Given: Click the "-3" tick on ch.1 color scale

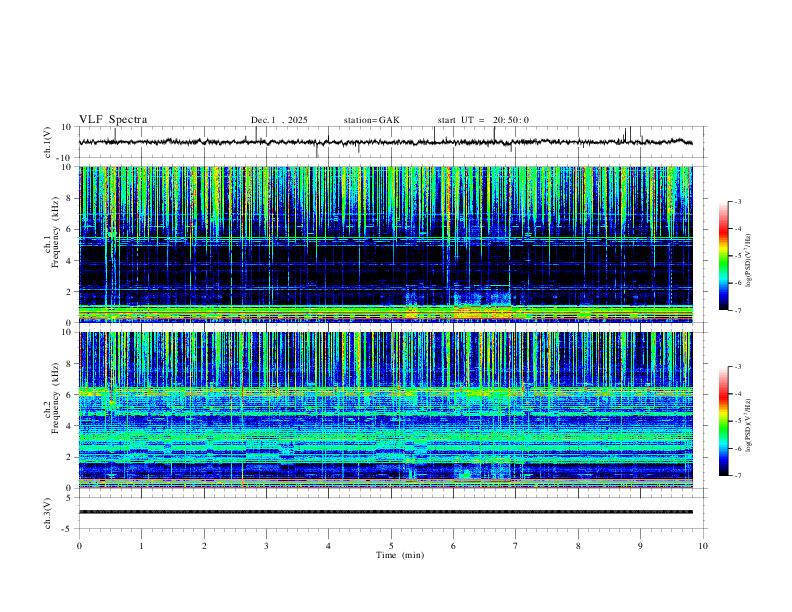Looking at the screenshot, I should pos(737,201).
